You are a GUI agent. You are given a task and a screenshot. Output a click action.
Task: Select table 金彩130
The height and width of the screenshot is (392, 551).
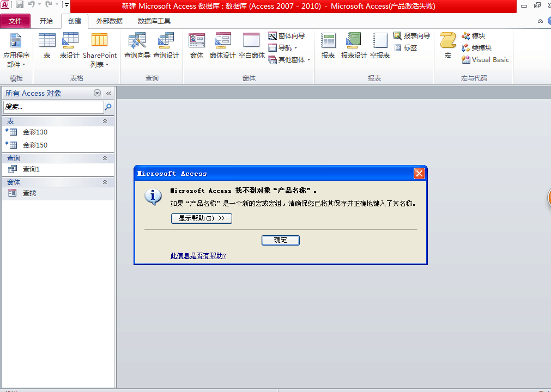pos(58,132)
